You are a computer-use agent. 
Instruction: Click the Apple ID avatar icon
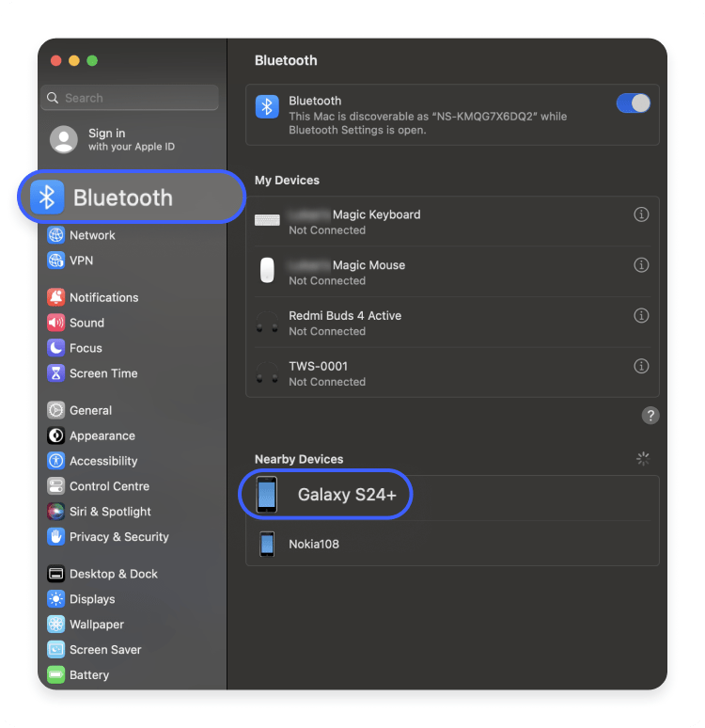(x=64, y=139)
